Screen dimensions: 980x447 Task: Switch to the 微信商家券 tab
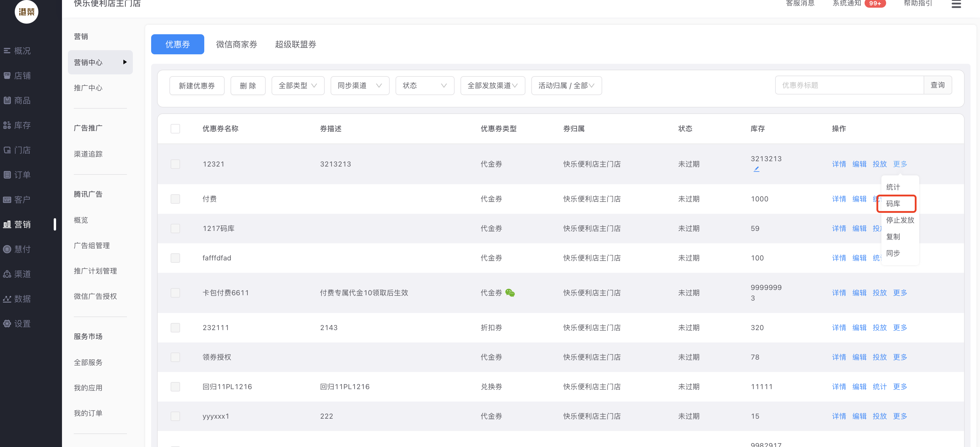click(x=236, y=45)
